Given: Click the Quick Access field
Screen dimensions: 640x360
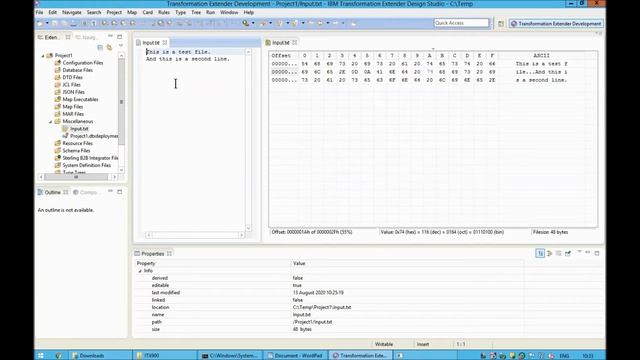Looking at the screenshot, I should coord(461,23).
